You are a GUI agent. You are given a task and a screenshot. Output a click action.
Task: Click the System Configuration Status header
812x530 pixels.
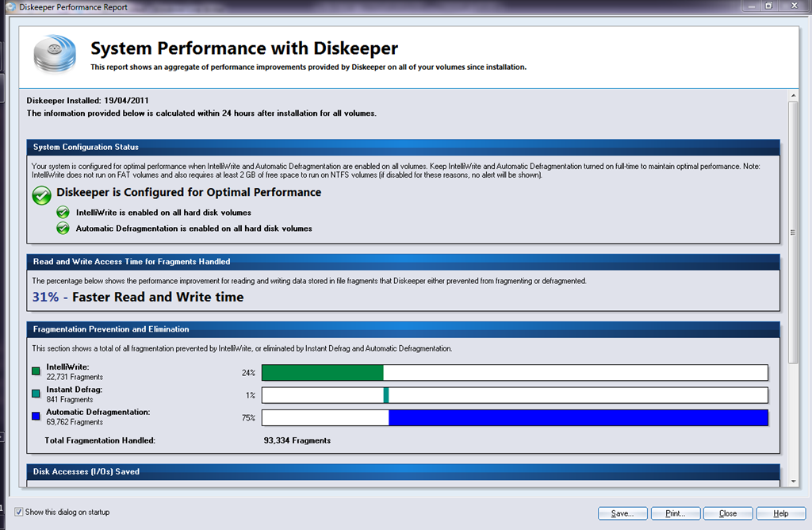coord(404,147)
